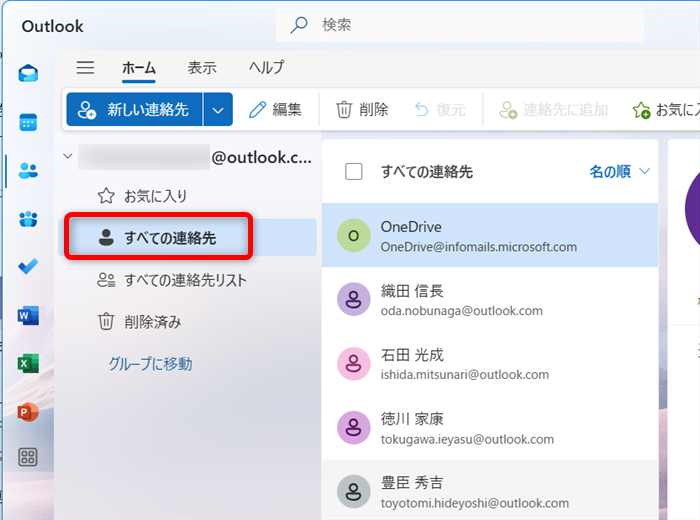Launch Word from the sidebar
The image size is (700, 520).
(x=28, y=316)
